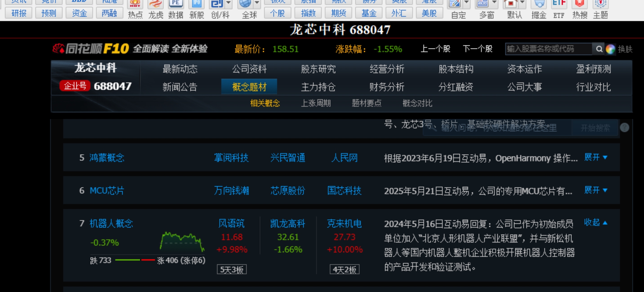
Task: Click the 机器人概念 intraday mini chart
Action: tap(182, 241)
